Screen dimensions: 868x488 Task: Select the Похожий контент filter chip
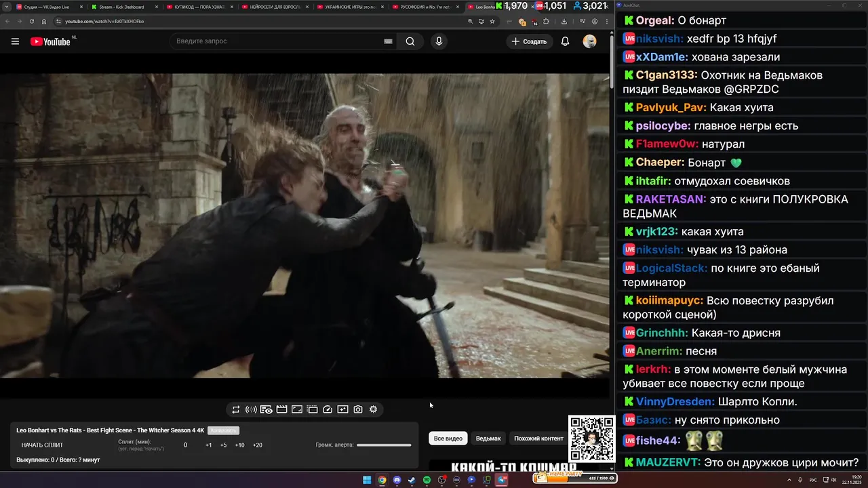tap(538, 439)
